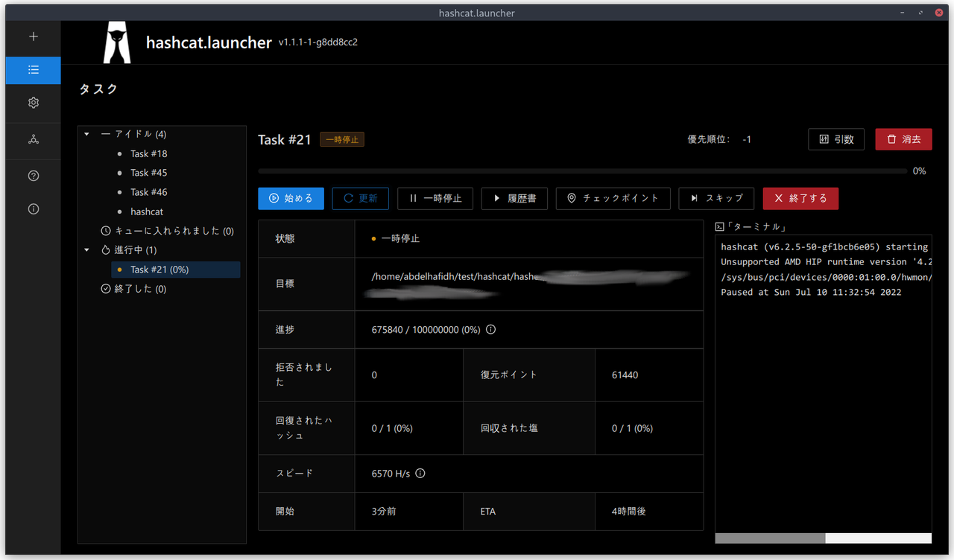Select Task #18 in tree
Image resolution: width=954 pixels, height=560 pixels.
[x=148, y=153]
